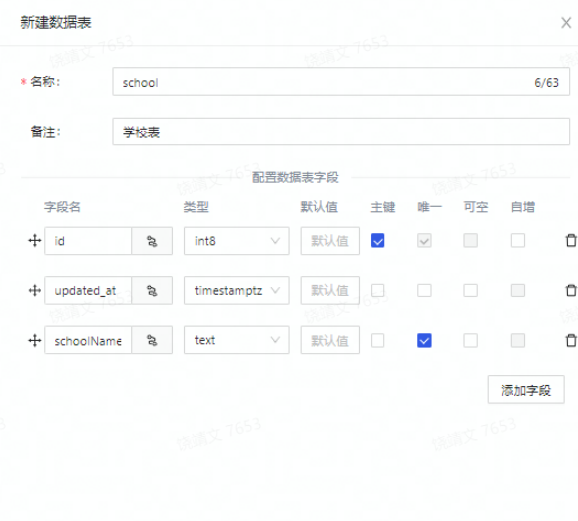Click the 添加字段 button
Image resolution: width=578 pixels, height=521 pixels.
point(526,390)
